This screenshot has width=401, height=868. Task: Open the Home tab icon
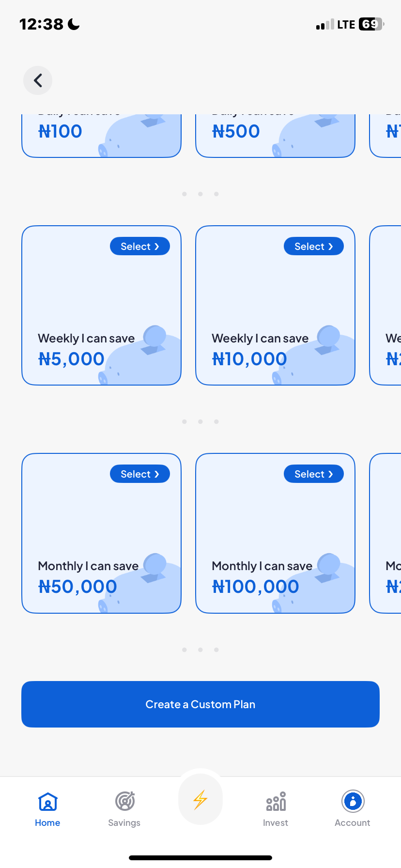48,802
